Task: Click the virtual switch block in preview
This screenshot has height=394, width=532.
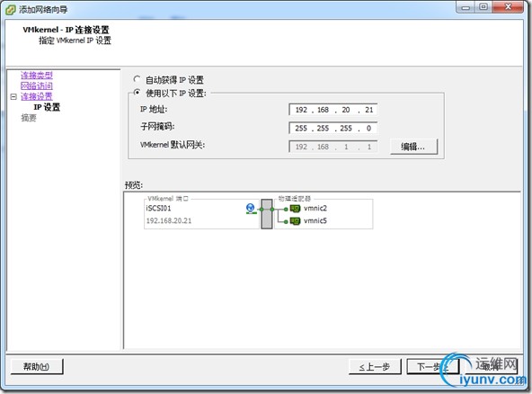Action: tap(267, 214)
